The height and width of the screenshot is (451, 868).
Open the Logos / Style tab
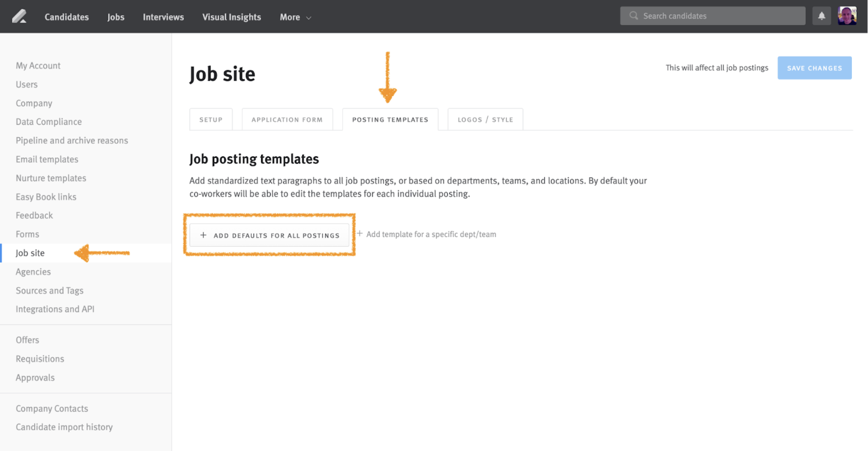click(x=485, y=119)
